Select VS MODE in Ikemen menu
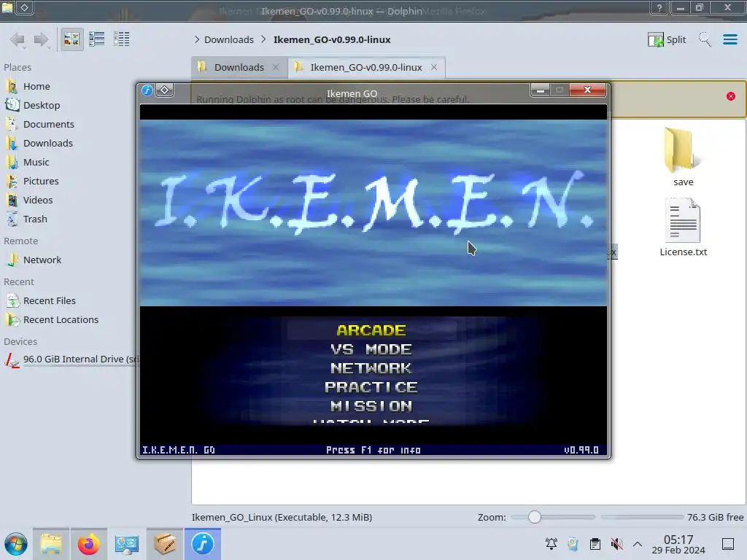 [371, 349]
